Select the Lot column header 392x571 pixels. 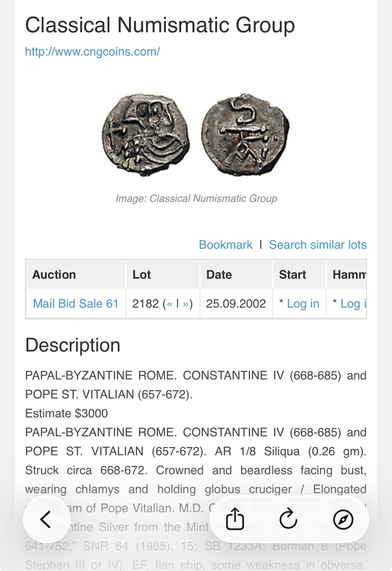[x=142, y=275]
